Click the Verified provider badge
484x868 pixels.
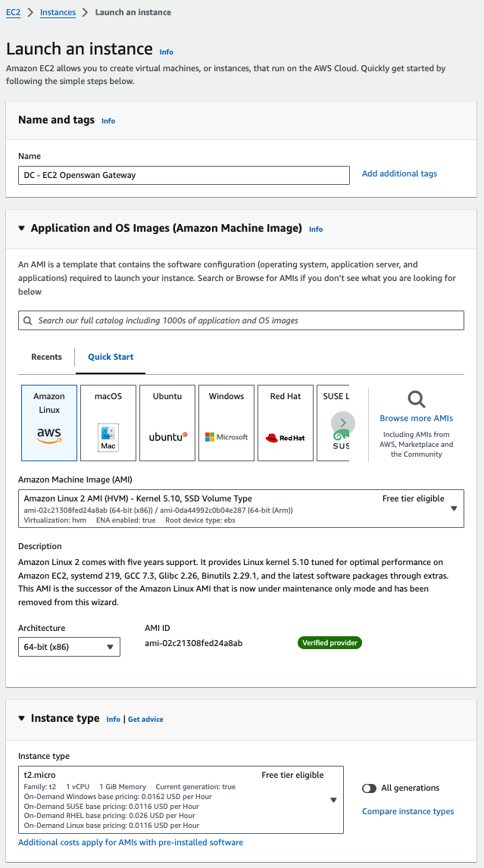[x=329, y=643]
